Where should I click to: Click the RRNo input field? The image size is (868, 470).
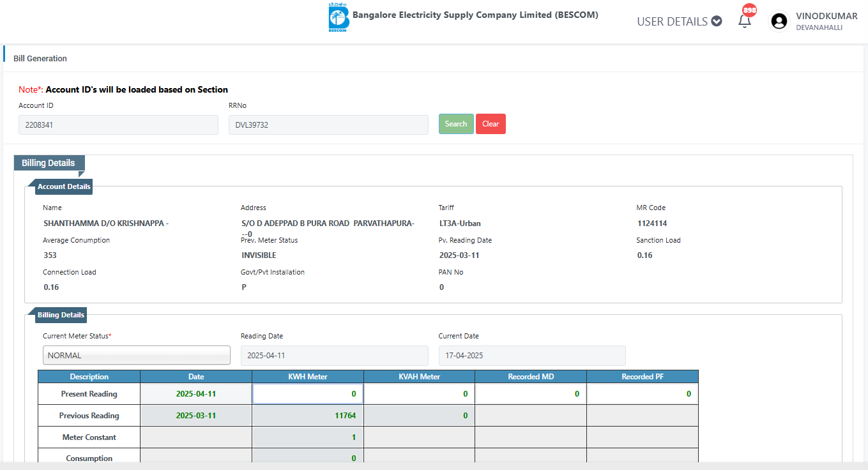tap(328, 125)
